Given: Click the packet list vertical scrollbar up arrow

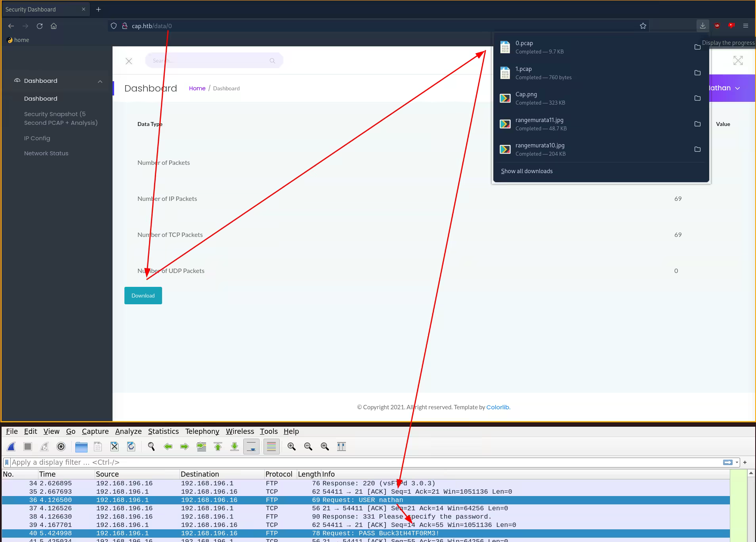Looking at the screenshot, I should pos(751,473).
